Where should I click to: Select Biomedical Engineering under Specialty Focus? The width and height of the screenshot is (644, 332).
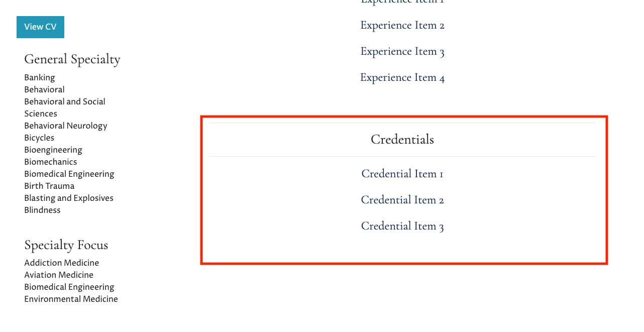(69, 287)
